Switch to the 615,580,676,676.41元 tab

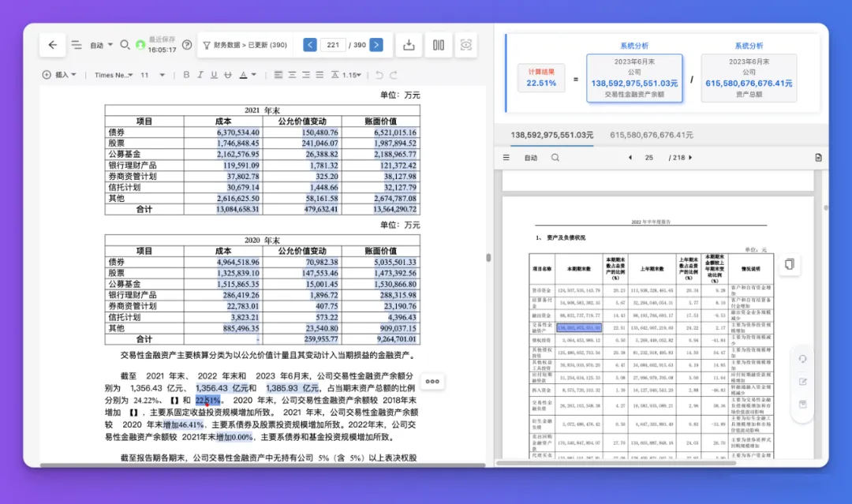[x=652, y=135]
